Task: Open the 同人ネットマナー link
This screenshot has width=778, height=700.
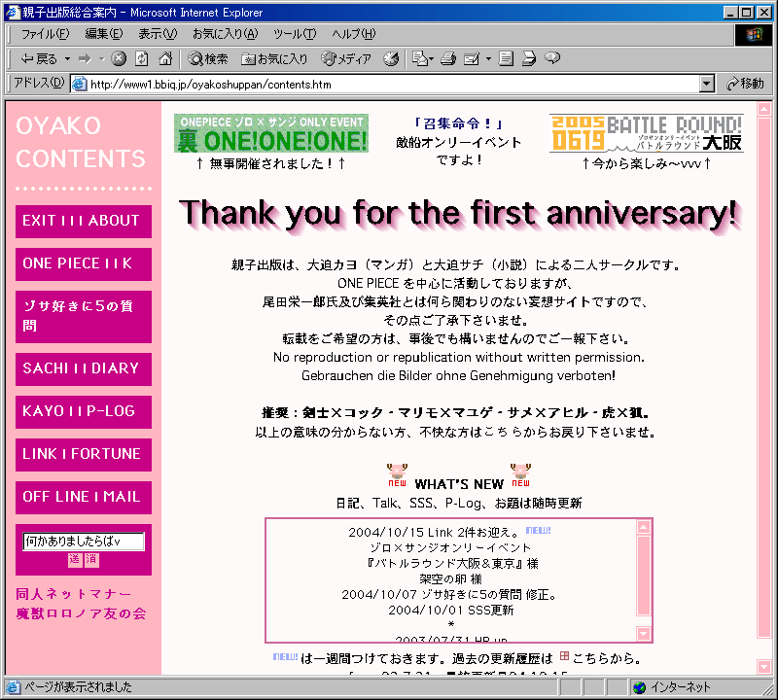Action: [x=74, y=594]
